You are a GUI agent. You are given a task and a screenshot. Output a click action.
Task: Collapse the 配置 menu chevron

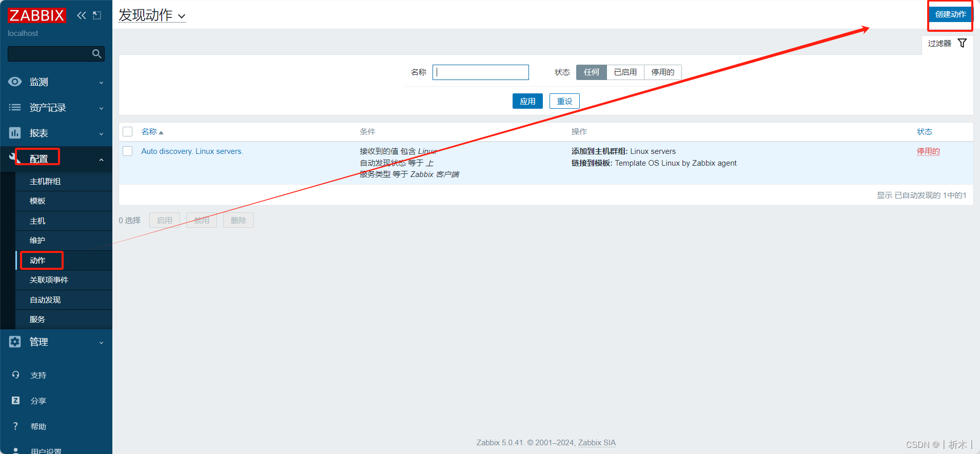(x=101, y=160)
